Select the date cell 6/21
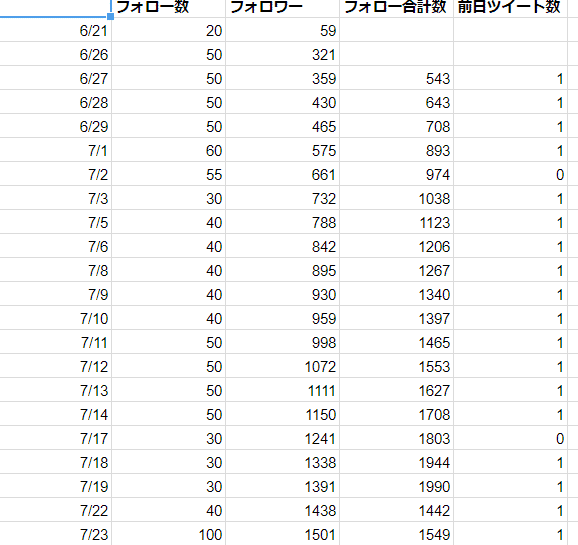 [55, 30]
